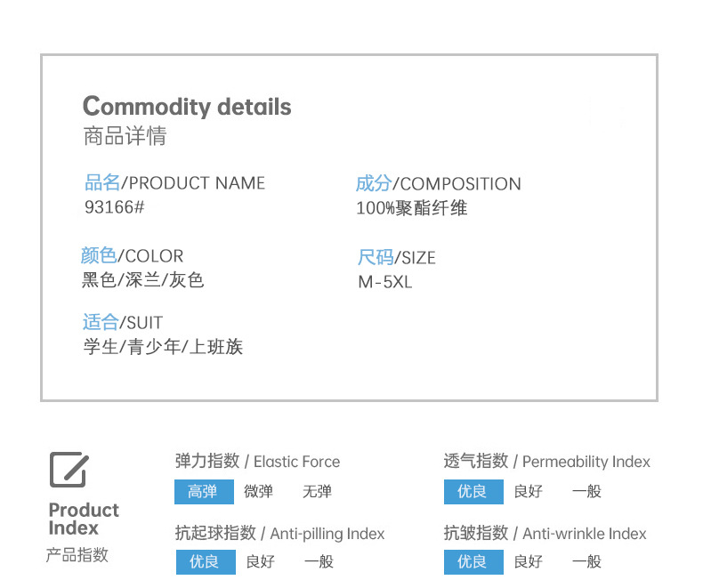Screen dimensions: 703x588
Task: Select 良好 under Anti-wrinkle Index
Action: (x=528, y=561)
